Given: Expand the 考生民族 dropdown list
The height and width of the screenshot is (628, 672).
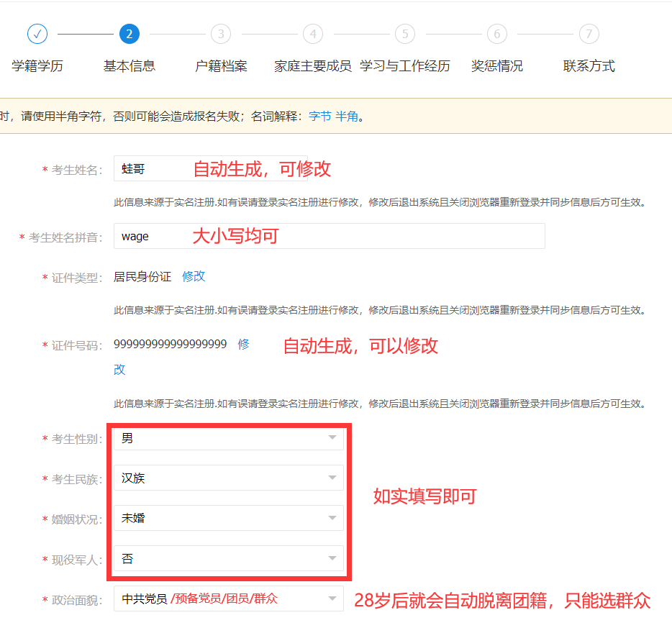Looking at the screenshot, I should (332, 477).
